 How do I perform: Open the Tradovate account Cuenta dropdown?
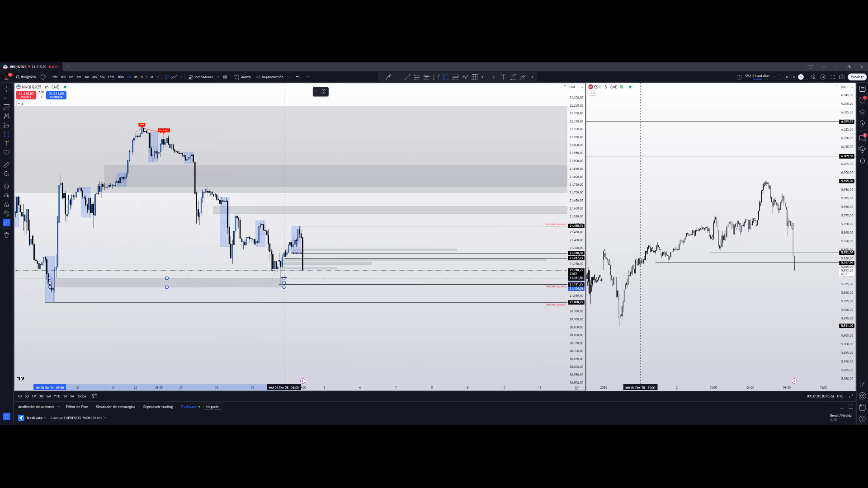78,418
